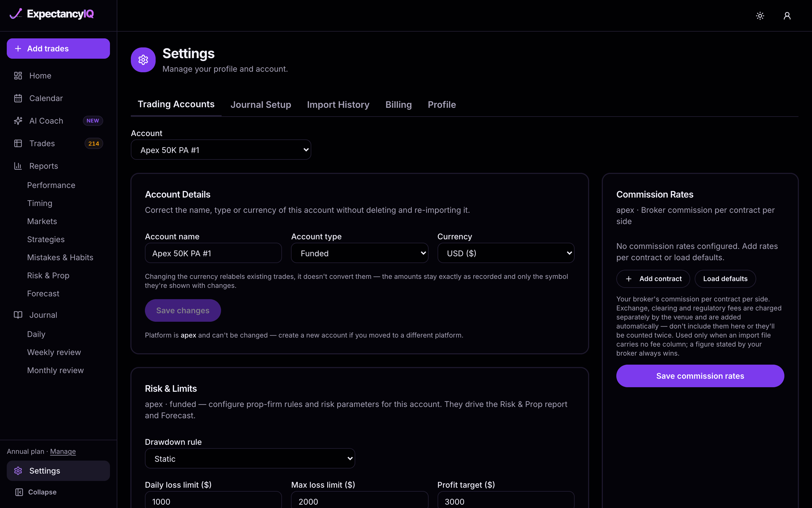Switch to the Trading Accounts tab
The image size is (812, 508).
[x=176, y=104]
